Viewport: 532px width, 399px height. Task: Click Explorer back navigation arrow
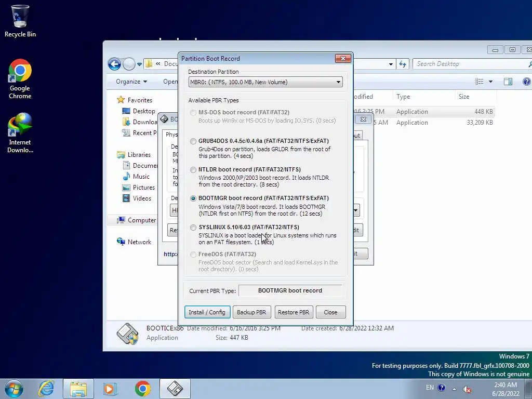click(x=114, y=64)
